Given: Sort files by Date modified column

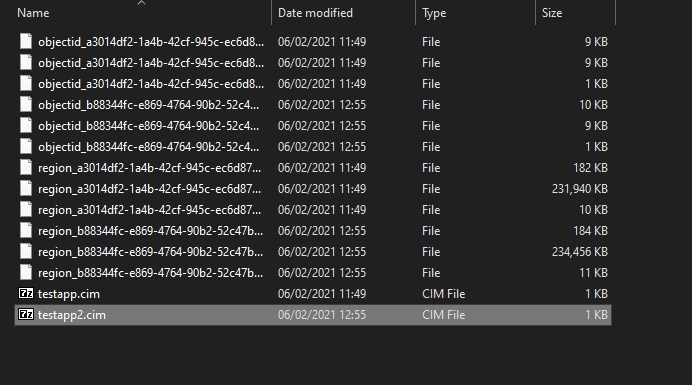Looking at the screenshot, I should point(315,13).
